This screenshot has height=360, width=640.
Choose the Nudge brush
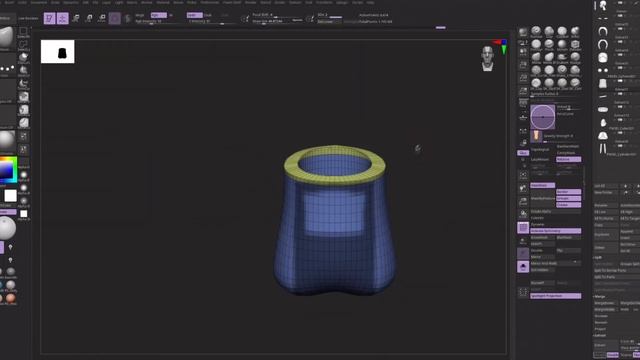(x=575, y=58)
